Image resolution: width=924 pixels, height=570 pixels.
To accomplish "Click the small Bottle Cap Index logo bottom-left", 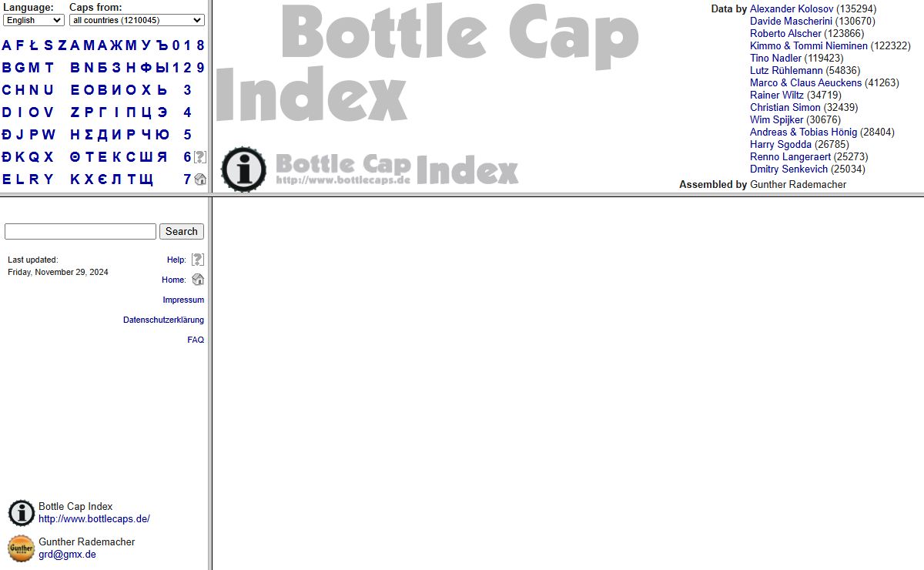I will click(x=22, y=513).
